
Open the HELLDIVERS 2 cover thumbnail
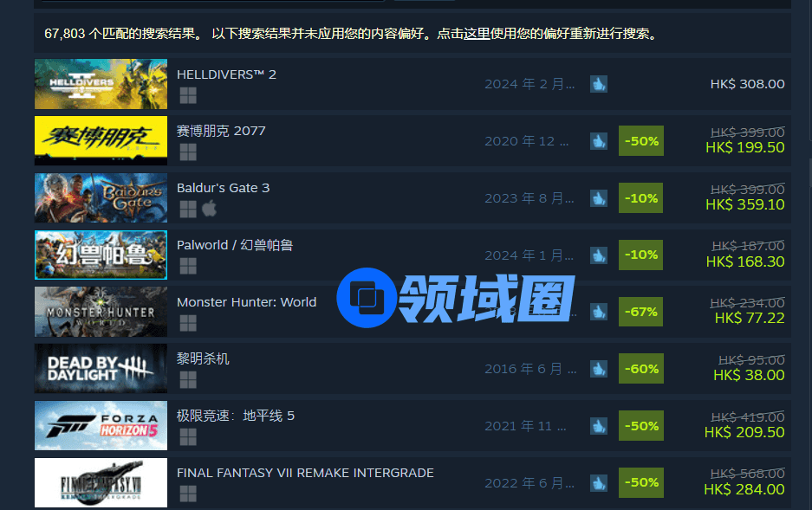pyautogui.click(x=101, y=84)
